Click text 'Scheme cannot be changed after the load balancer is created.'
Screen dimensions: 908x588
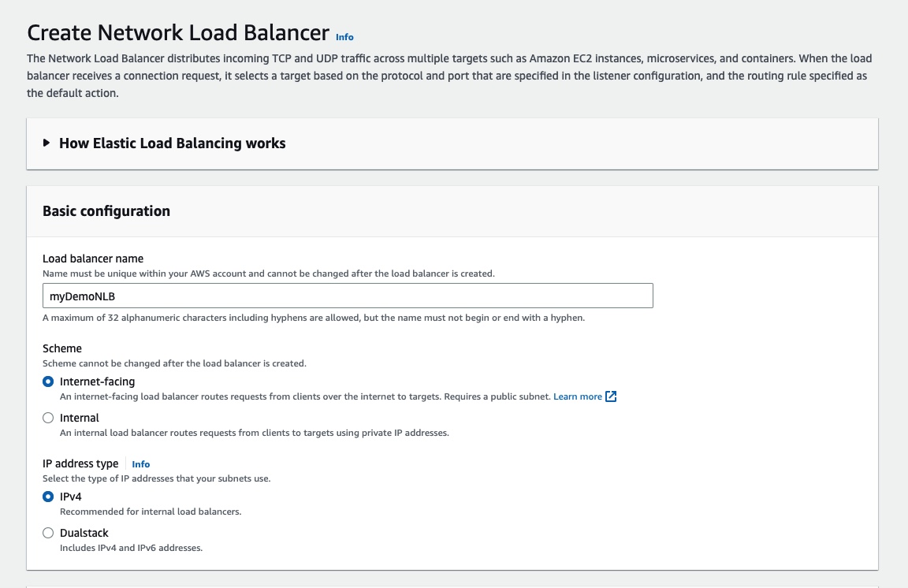[x=174, y=363]
